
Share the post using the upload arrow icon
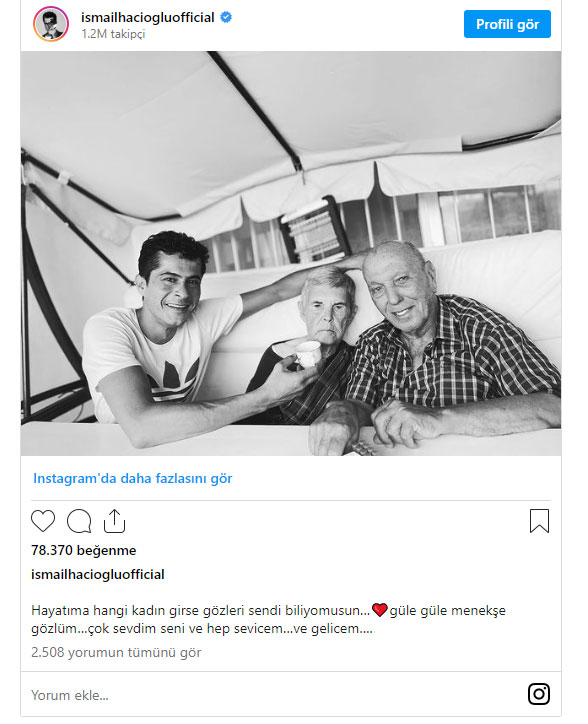115,521
